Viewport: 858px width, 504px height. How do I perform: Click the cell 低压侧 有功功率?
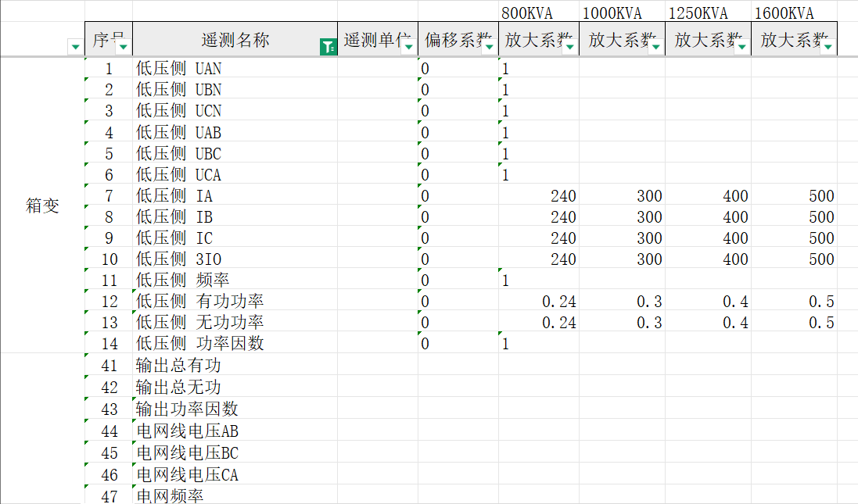235,301
